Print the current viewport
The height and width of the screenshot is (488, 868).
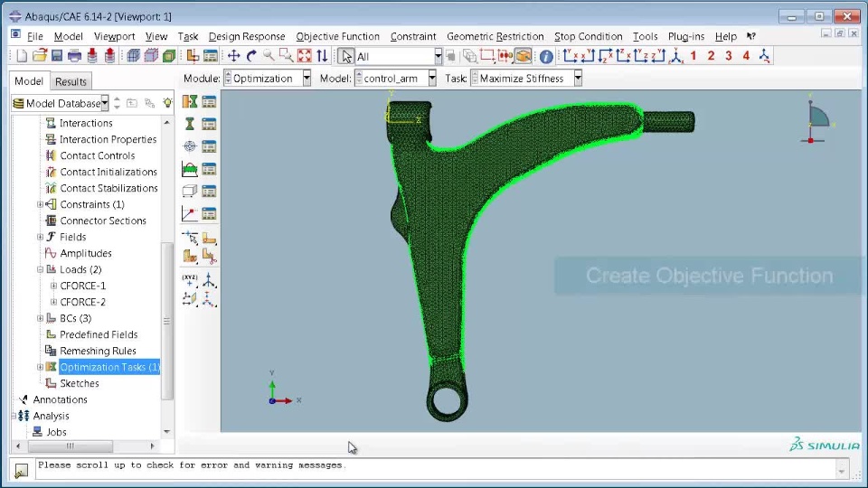74,56
